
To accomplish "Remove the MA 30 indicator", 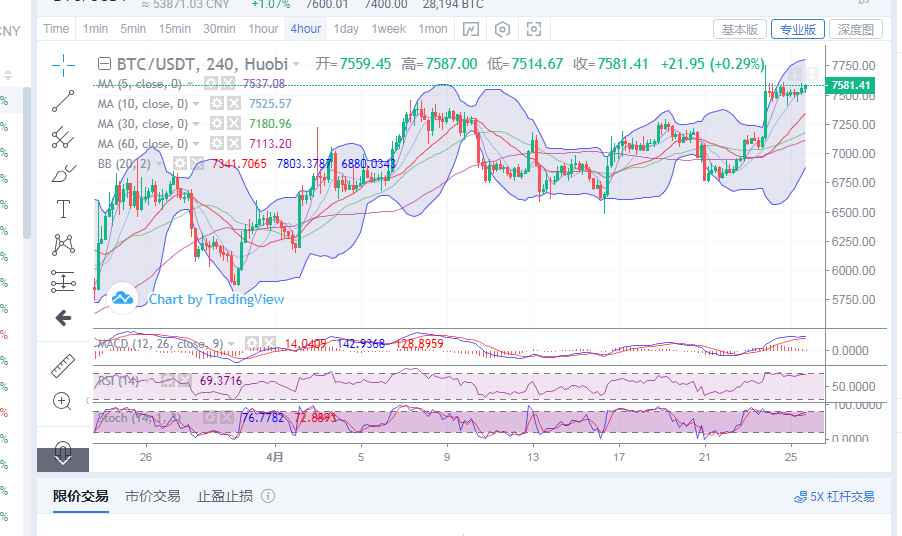I will [x=234, y=124].
